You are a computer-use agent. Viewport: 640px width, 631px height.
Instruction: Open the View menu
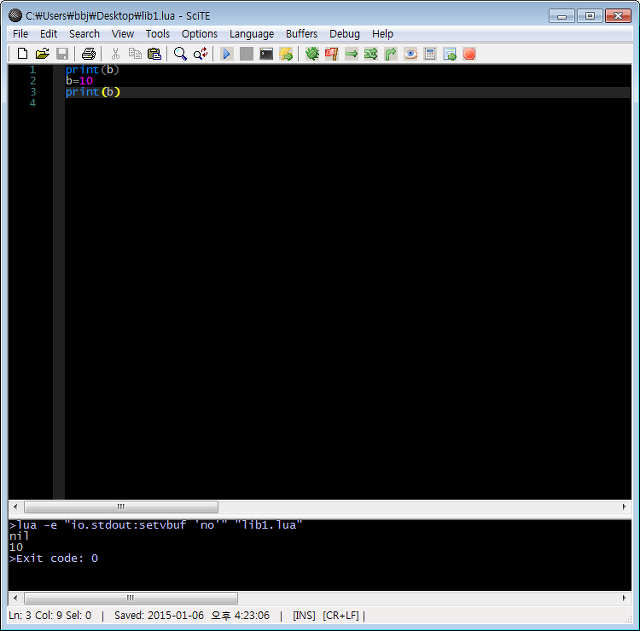click(x=123, y=34)
